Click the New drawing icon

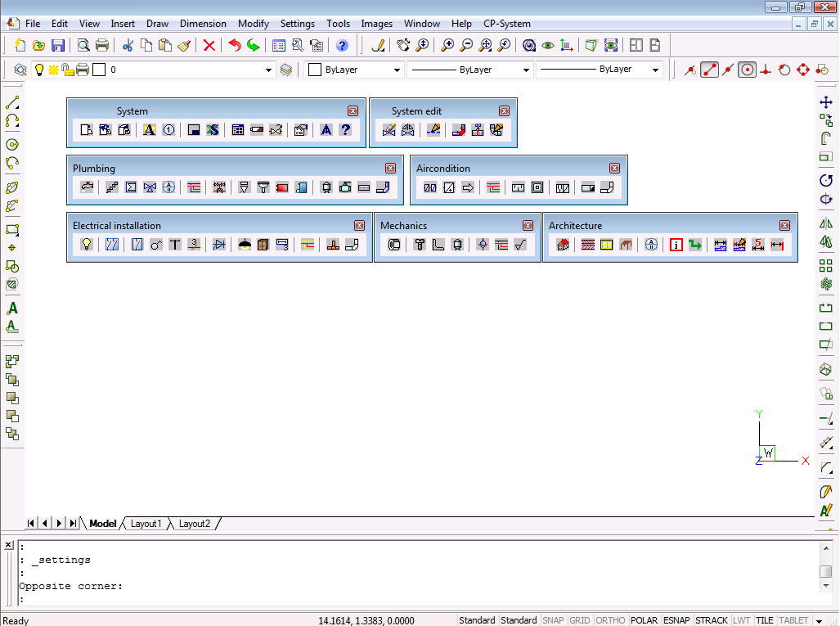point(20,46)
